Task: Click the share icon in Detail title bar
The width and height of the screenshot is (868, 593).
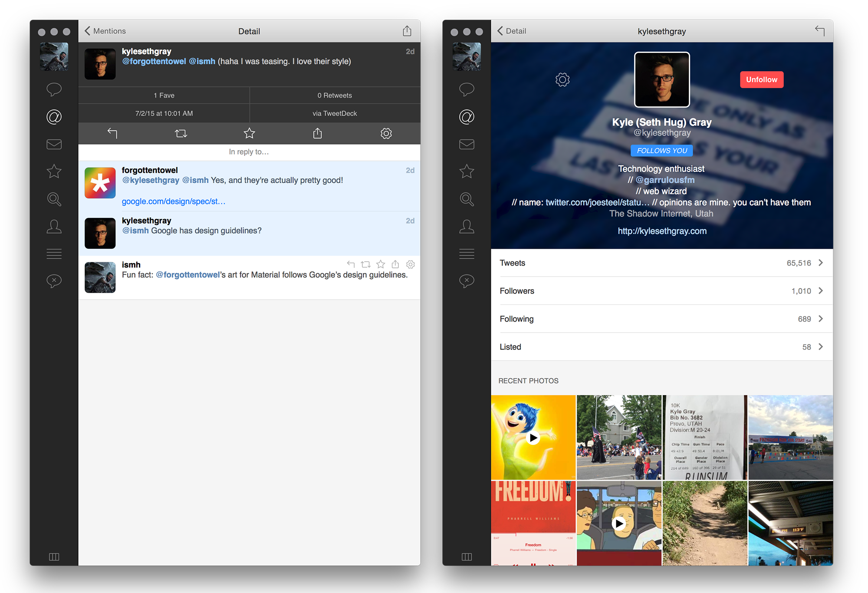Action: tap(407, 31)
